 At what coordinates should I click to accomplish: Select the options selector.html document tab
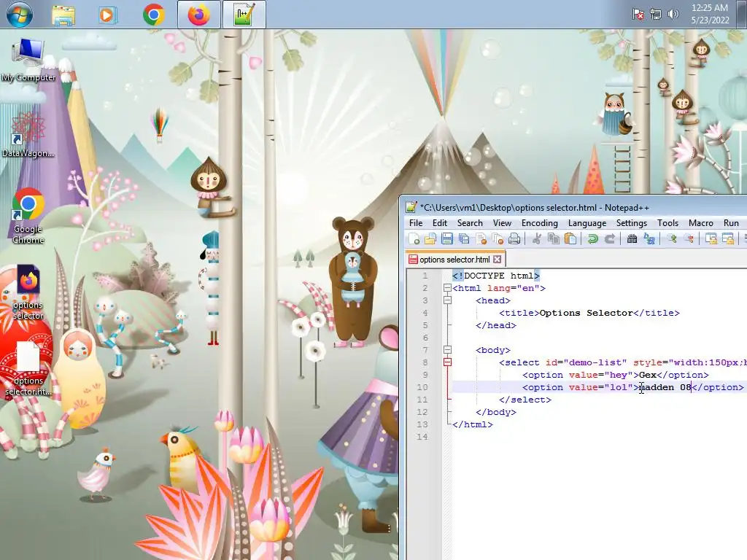click(x=454, y=260)
